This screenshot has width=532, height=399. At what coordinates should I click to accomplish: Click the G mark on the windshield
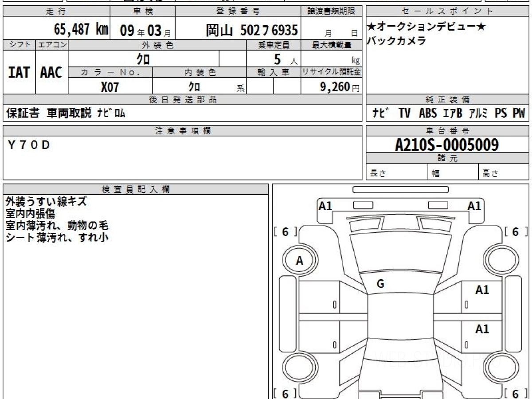(380, 285)
